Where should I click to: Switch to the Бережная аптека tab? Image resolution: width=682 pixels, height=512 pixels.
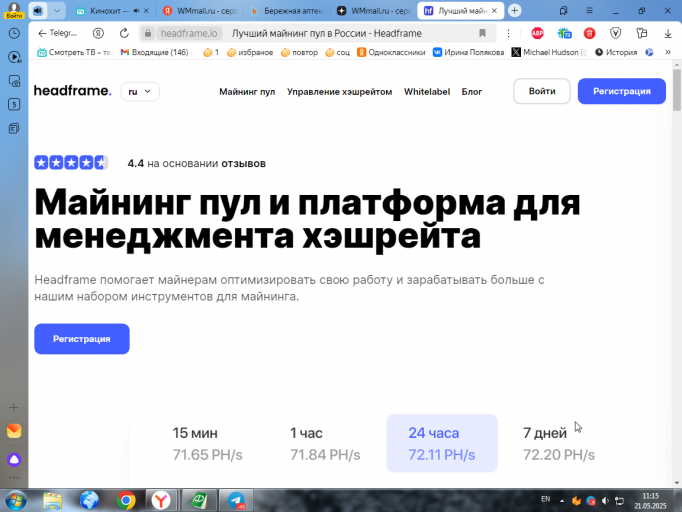coord(286,11)
